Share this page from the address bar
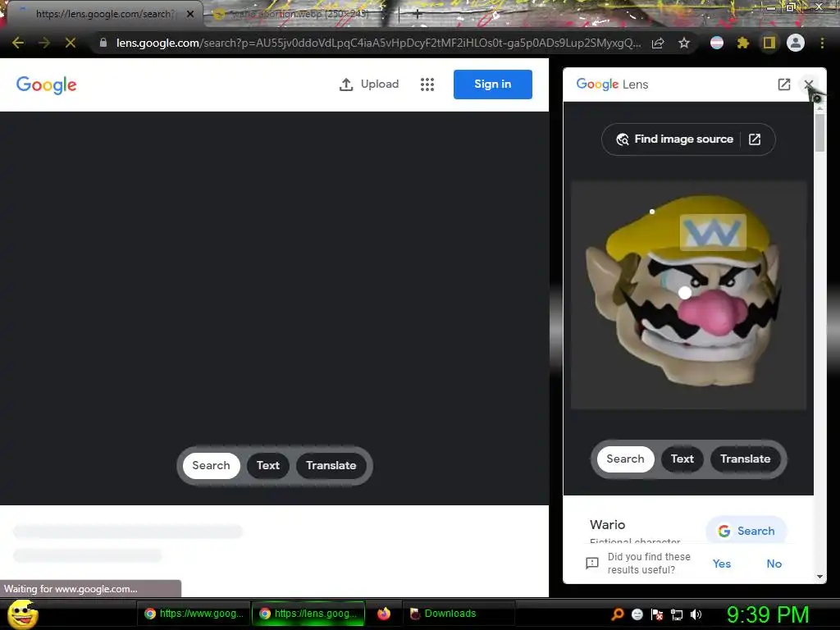 pyautogui.click(x=658, y=43)
